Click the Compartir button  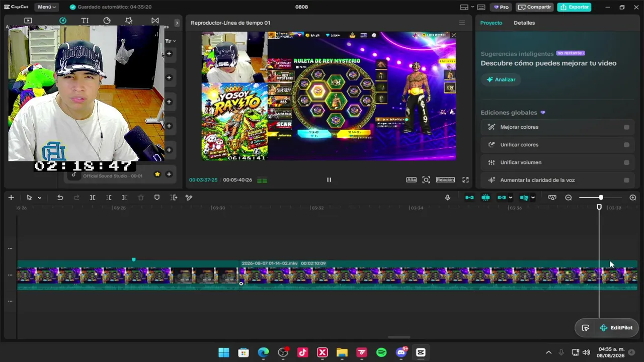pyautogui.click(x=534, y=7)
